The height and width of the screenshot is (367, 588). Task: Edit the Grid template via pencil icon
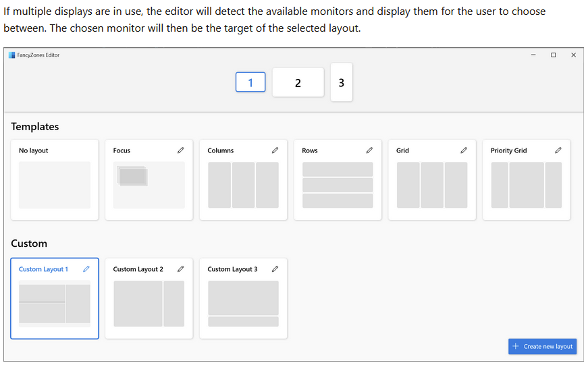point(464,150)
